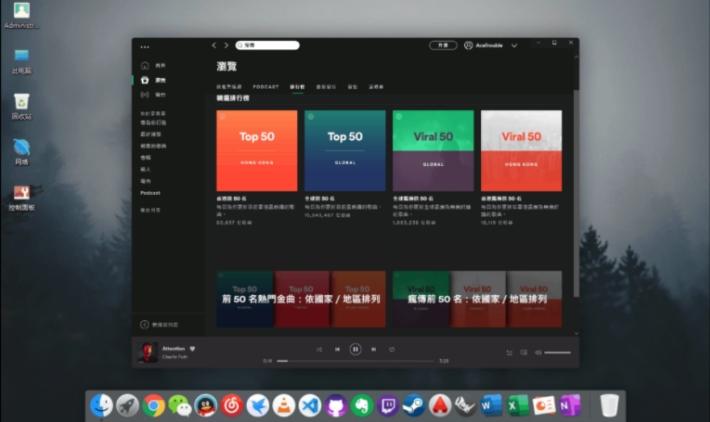
Task: Open the blue bird app in the dock
Action: pyautogui.click(x=258, y=405)
